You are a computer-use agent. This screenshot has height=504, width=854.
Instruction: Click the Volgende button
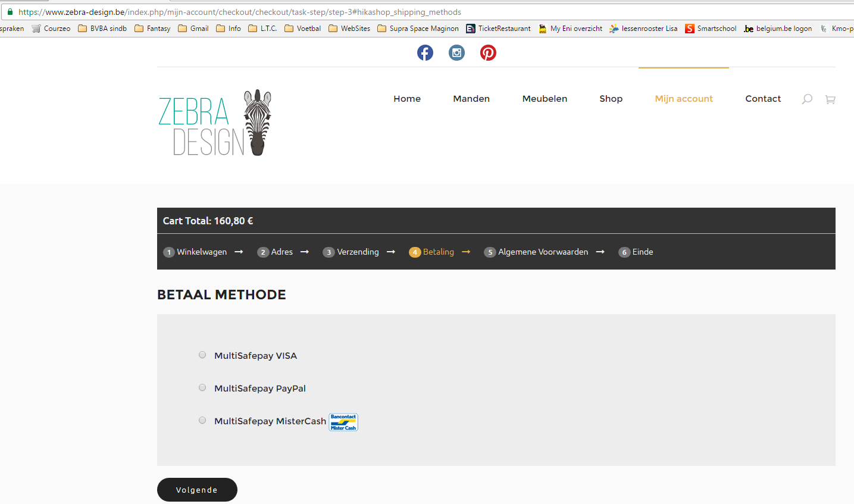coord(197,490)
